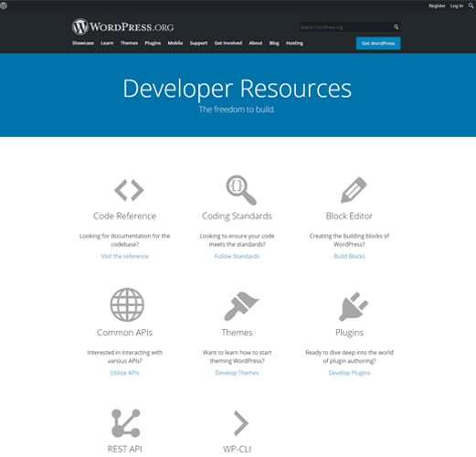Click the WP-CLI heading
The image size is (476, 457).
click(237, 449)
